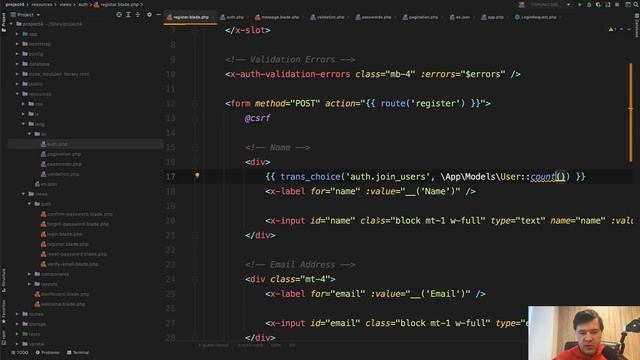This screenshot has height=360, width=640.
Task: Select dashboard.blade.php in the tree
Action: (62, 294)
